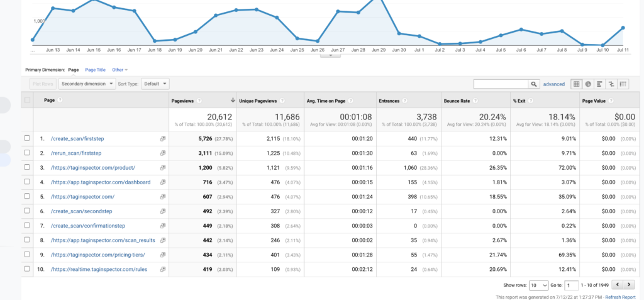Image resolution: width=644 pixels, height=300 pixels.
Task: Switch to the pie chart Percentage view
Action: click(587, 84)
